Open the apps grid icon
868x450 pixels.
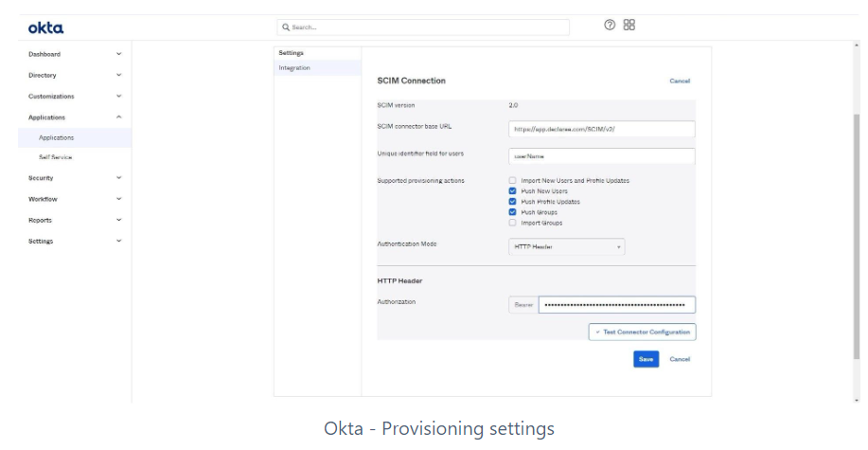[629, 26]
